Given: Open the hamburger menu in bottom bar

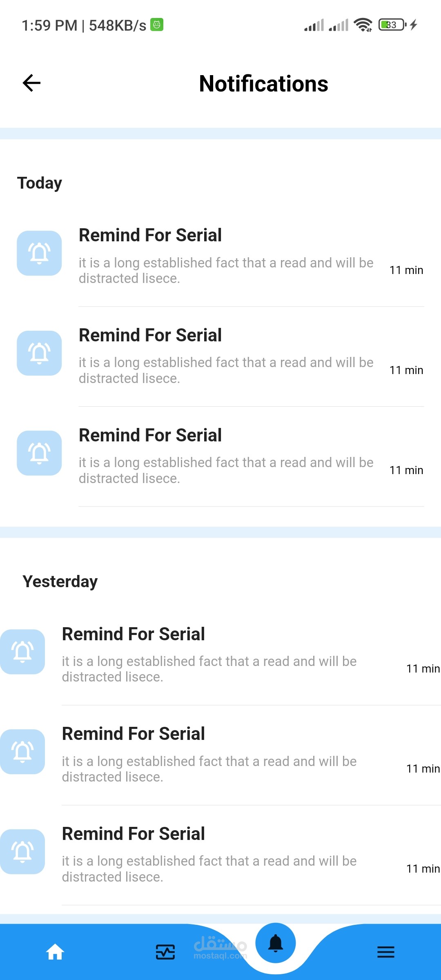Looking at the screenshot, I should click(385, 952).
